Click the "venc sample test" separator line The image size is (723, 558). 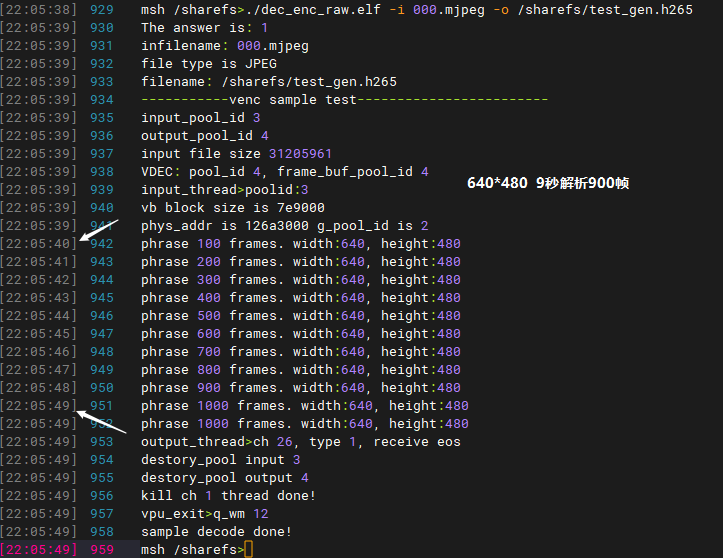tap(344, 99)
